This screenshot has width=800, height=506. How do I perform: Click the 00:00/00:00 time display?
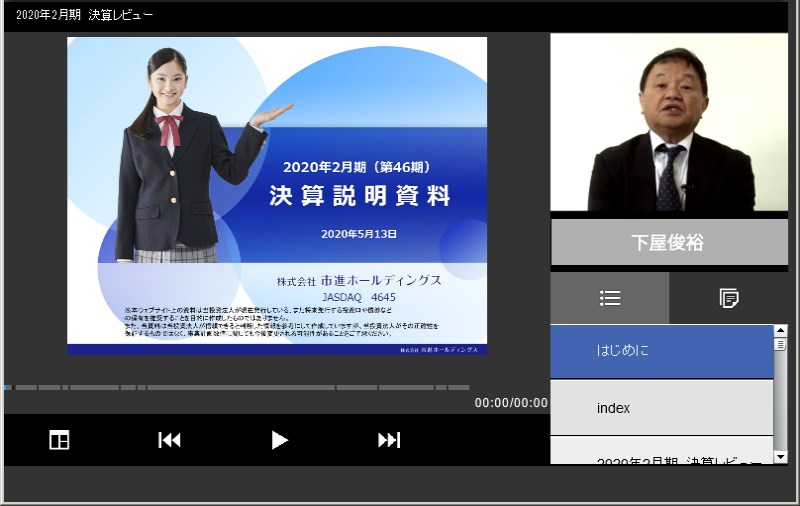[x=511, y=403]
